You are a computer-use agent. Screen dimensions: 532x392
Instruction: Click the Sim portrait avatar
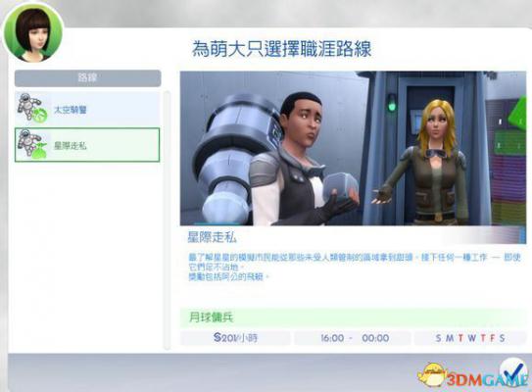pyautogui.click(x=33, y=33)
